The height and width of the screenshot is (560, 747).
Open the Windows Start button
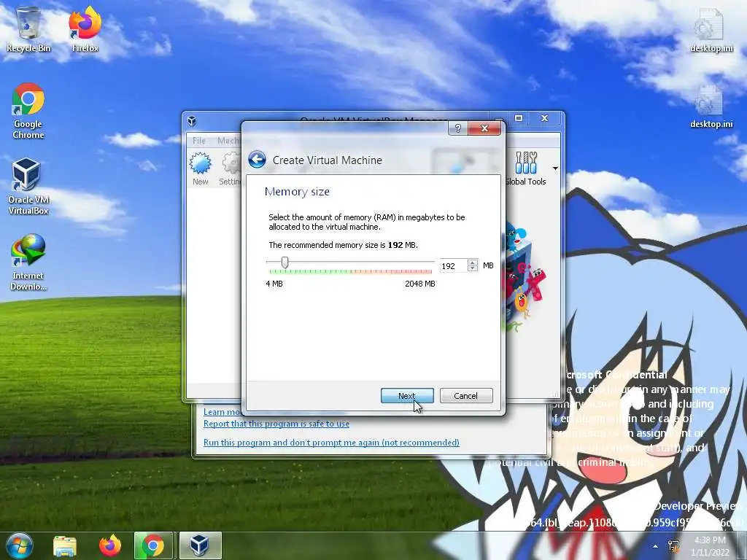[20, 545]
